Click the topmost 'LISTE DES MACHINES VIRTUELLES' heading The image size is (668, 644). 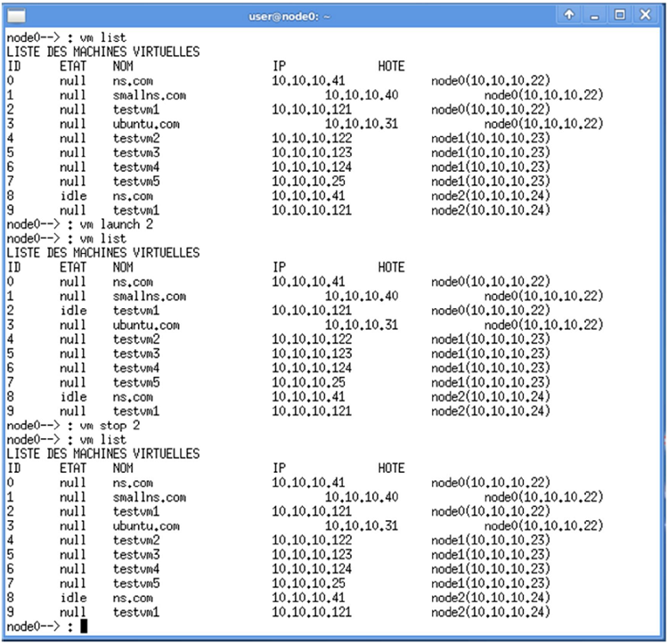click(102, 52)
